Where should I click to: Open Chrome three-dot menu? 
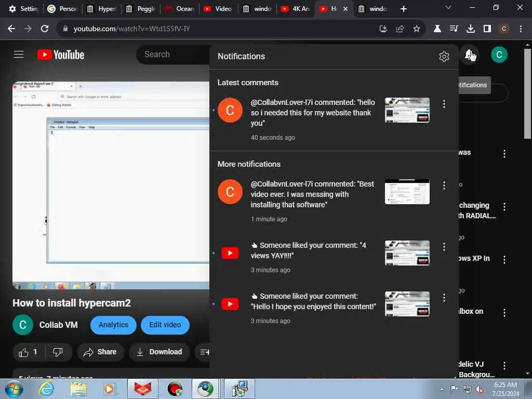521,29
